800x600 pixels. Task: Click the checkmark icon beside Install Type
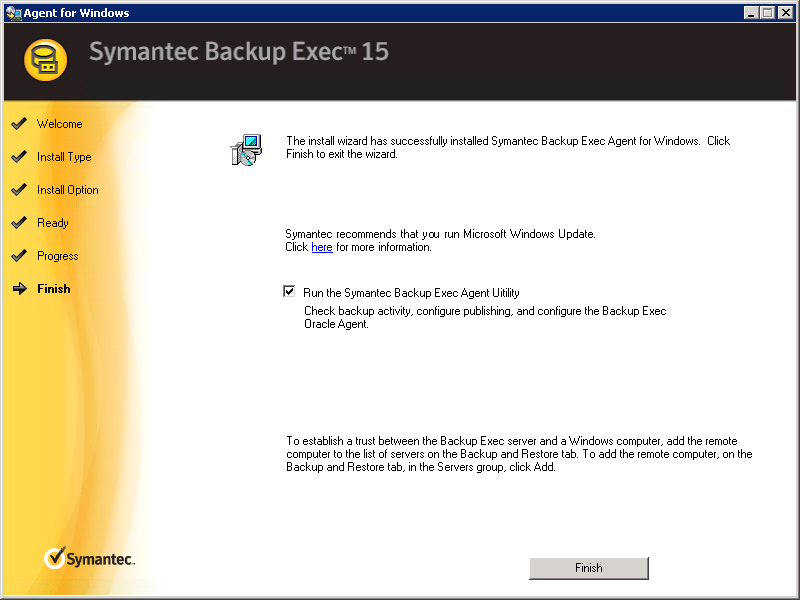(19, 157)
